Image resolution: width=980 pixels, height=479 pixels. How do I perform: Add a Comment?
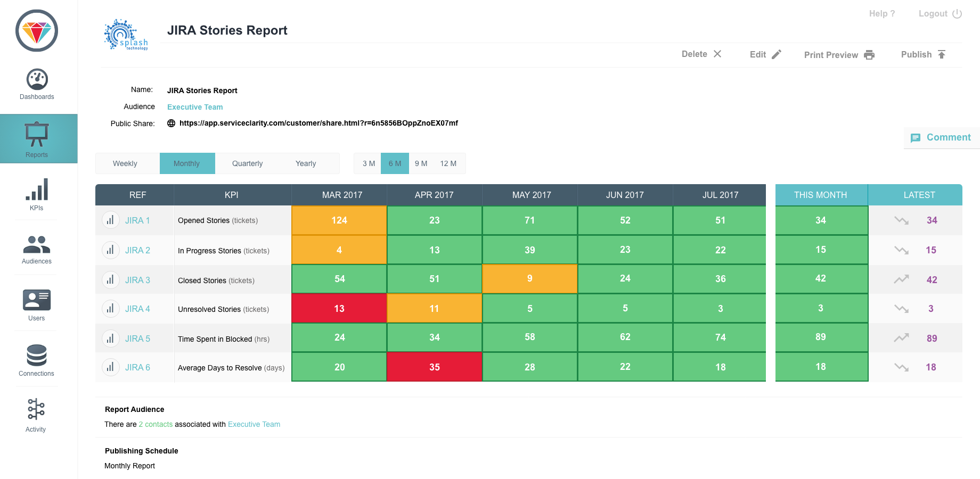(941, 137)
